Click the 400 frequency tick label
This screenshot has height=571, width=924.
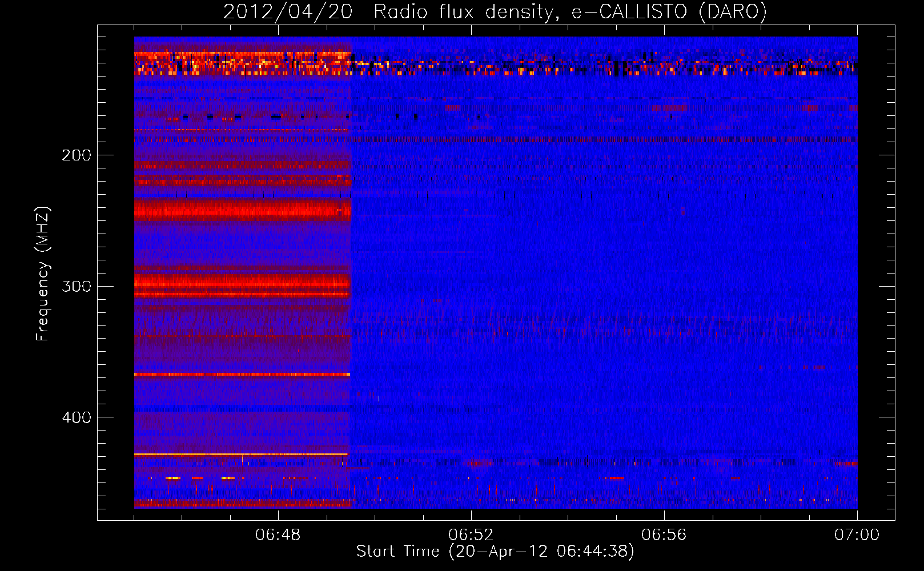(77, 417)
